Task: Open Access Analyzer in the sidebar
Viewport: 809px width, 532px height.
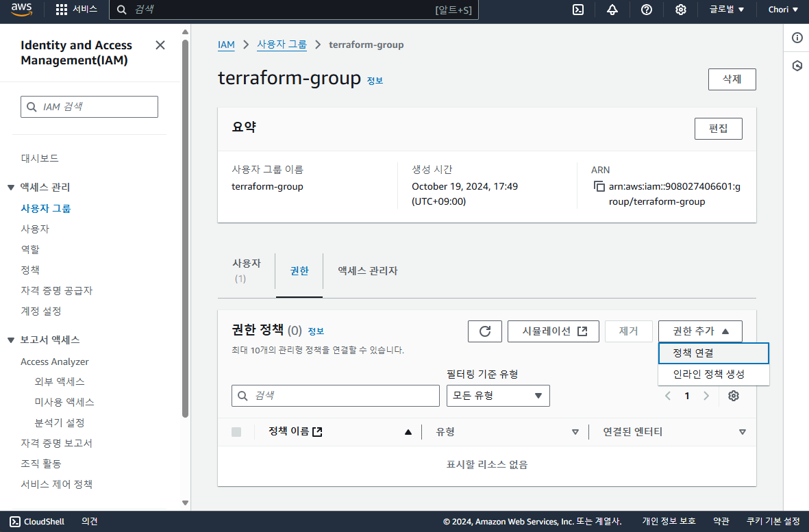Action: point(55,362)
